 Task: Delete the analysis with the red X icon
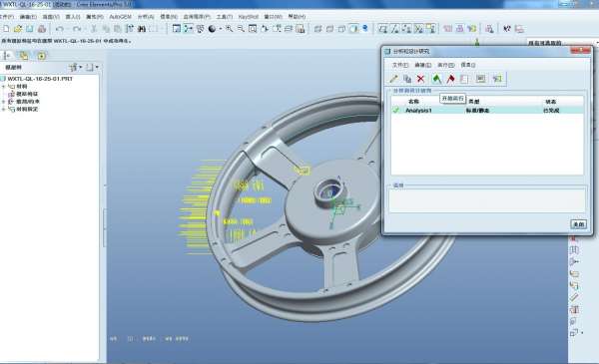[420, 79]
